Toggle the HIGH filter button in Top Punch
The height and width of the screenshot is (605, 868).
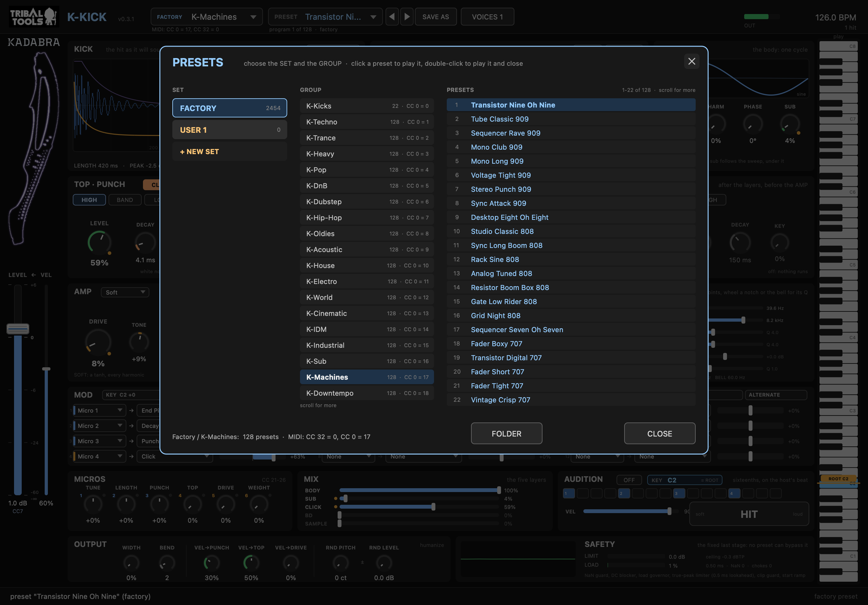[x=89, y=200]
